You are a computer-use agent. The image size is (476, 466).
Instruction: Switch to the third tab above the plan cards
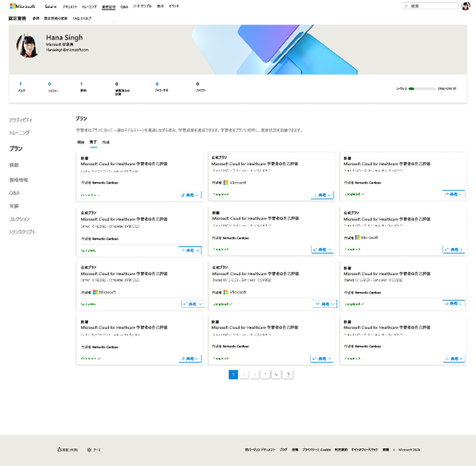[106, 142]
